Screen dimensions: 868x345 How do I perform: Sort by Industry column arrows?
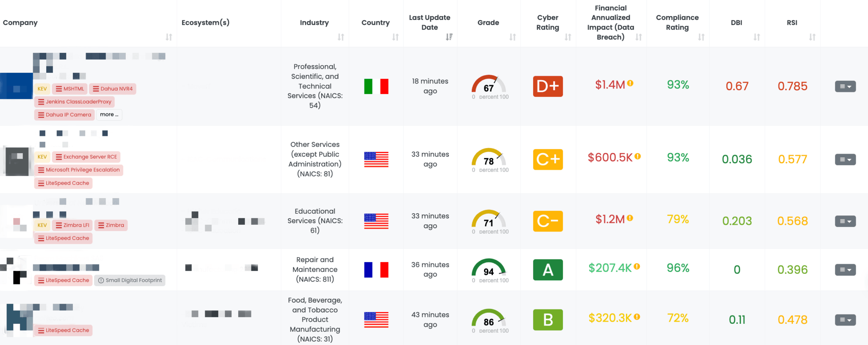pos(341,37)
